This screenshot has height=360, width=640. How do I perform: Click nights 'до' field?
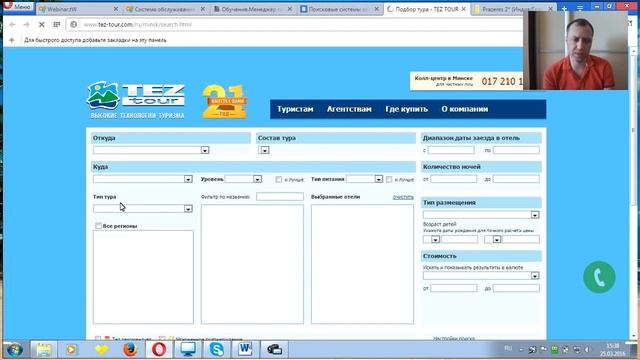pos(516,179)
